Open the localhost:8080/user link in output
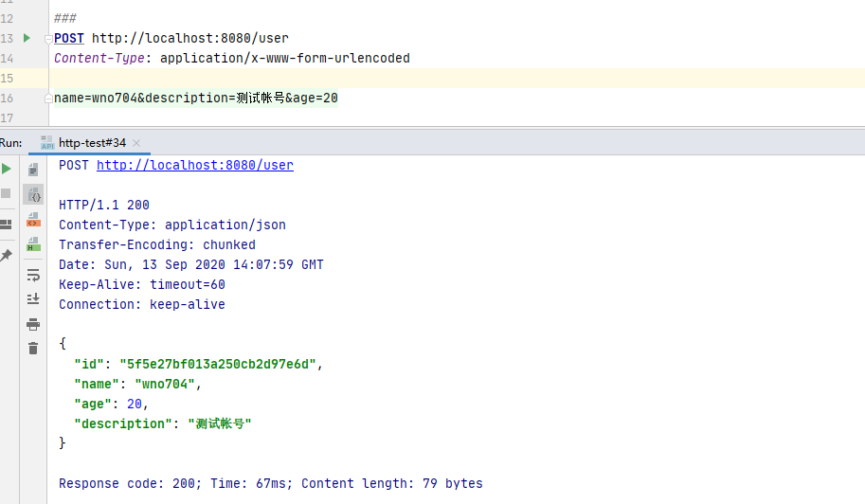The width and height of the screenshot is (865, 504). coord(195,165)
